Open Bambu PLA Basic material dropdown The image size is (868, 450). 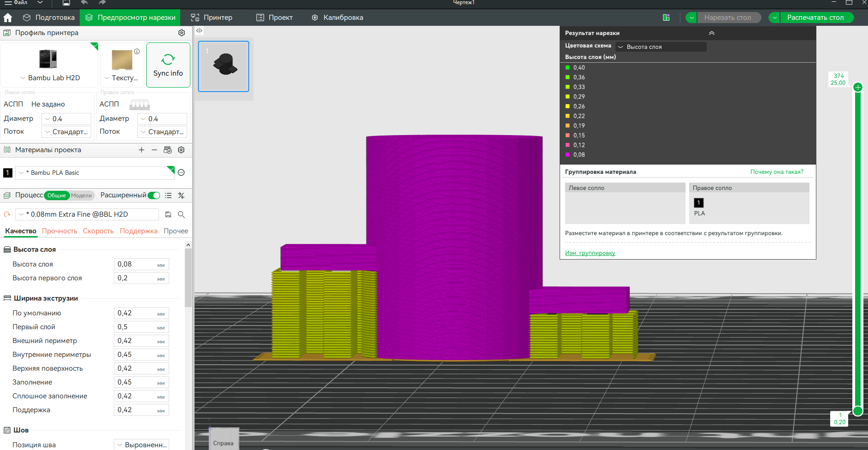click(x=95, y=172)
